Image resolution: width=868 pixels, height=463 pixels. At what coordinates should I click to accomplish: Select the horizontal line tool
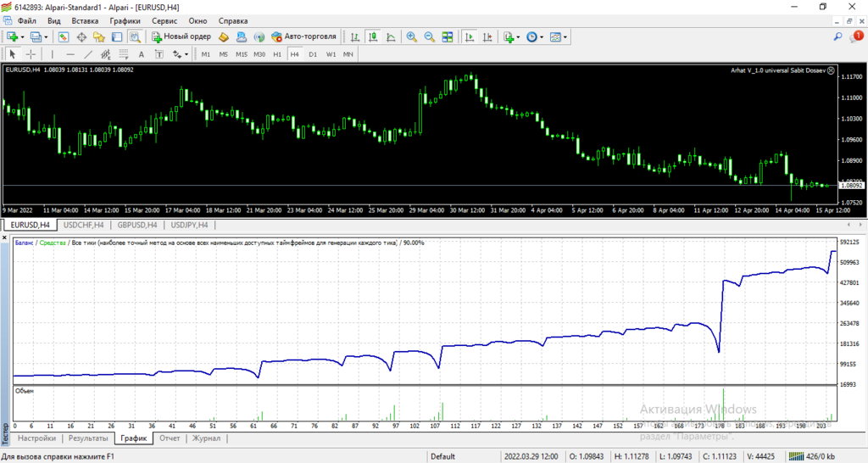pyautogui.click(x=70, y=54)
